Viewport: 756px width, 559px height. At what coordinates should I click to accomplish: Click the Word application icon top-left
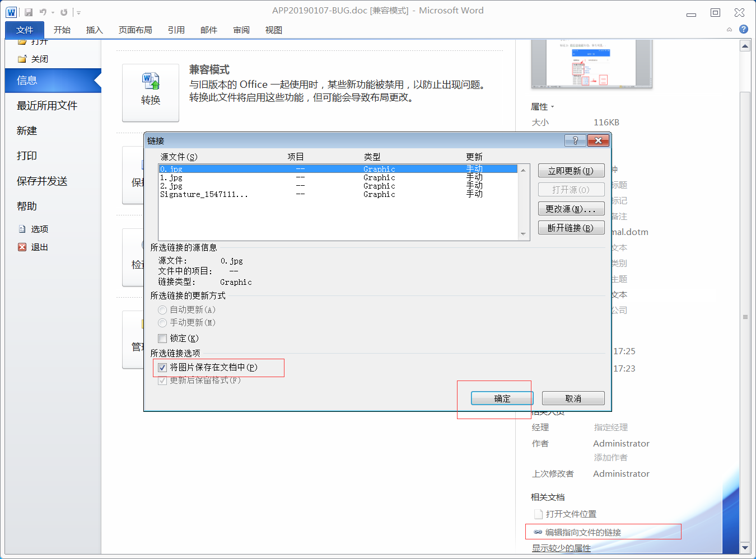coord(11,12)
